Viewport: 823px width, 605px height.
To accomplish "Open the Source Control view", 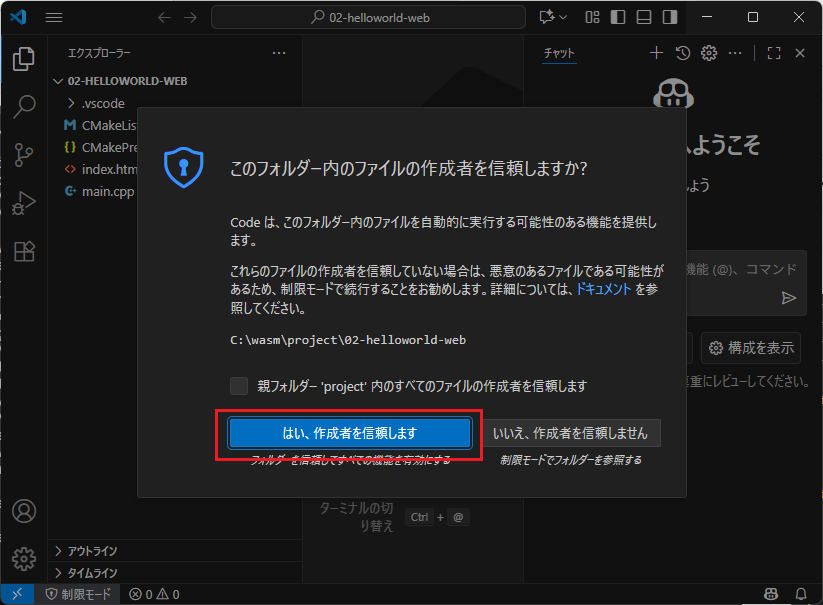I will click(24, 155).
